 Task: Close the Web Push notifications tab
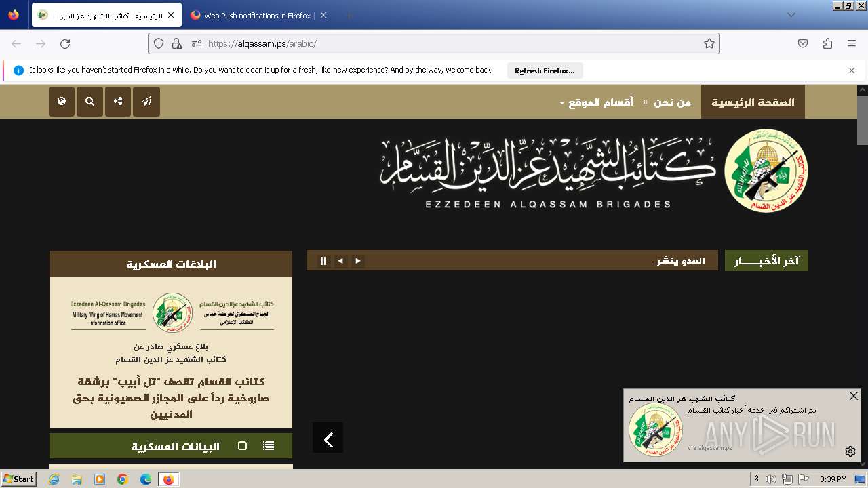pos(323,15)
